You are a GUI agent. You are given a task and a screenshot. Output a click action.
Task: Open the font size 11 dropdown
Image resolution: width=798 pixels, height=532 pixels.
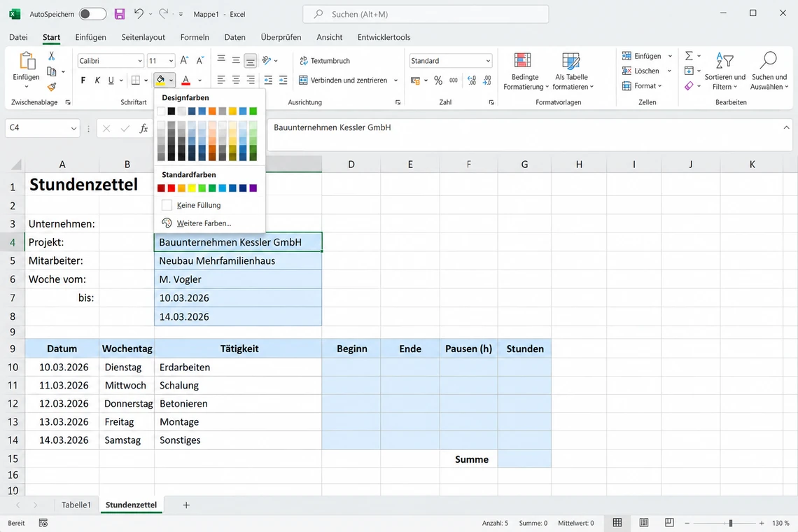point(171,61)
